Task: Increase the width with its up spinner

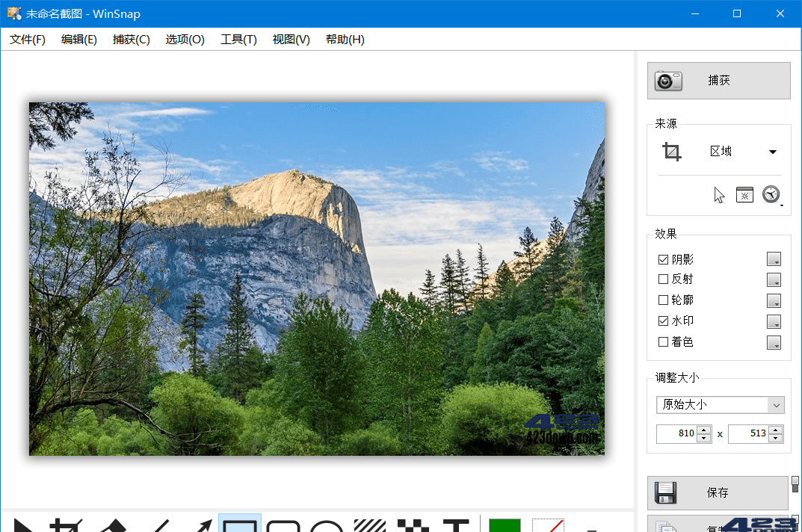Action: point(704,430)
